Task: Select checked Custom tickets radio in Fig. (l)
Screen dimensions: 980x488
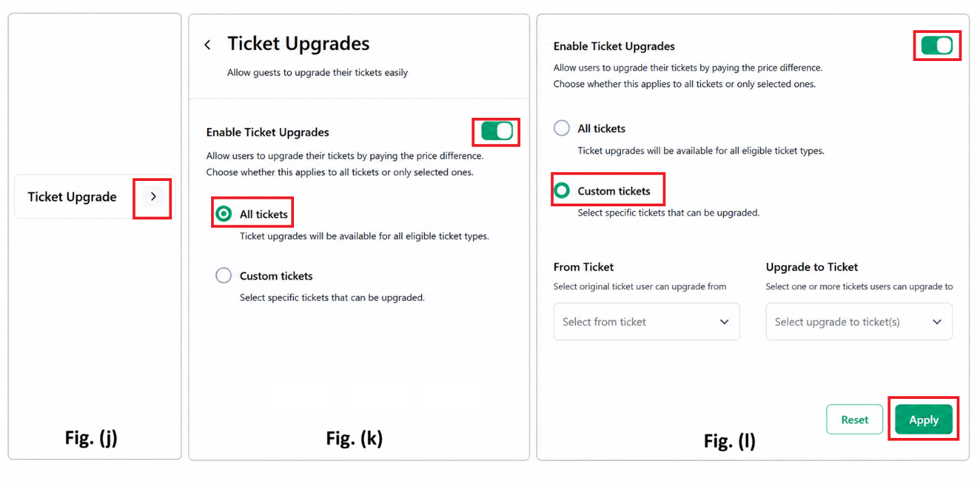Action: [561, 191]
